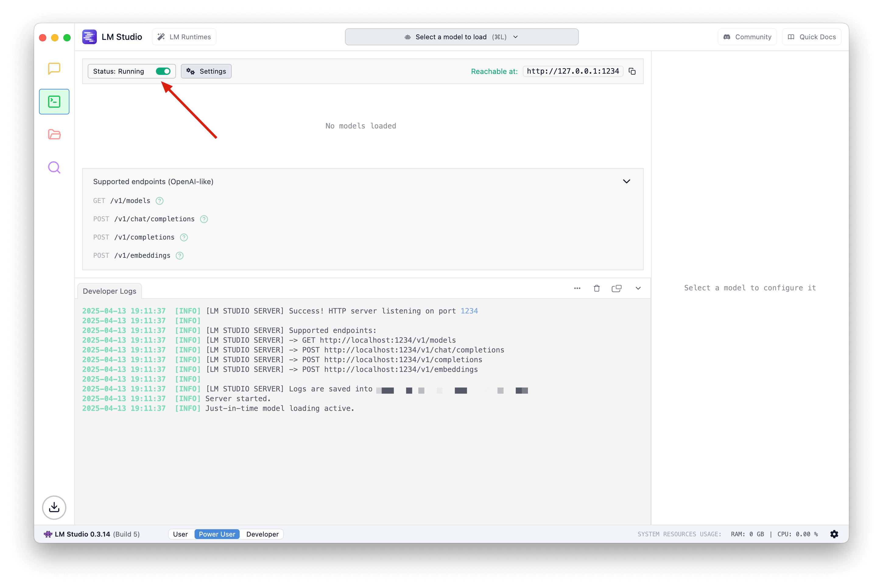Show help for GET /v1/models endpoint
This screenshot has width=883, height=588.
[x=160, y=201]
